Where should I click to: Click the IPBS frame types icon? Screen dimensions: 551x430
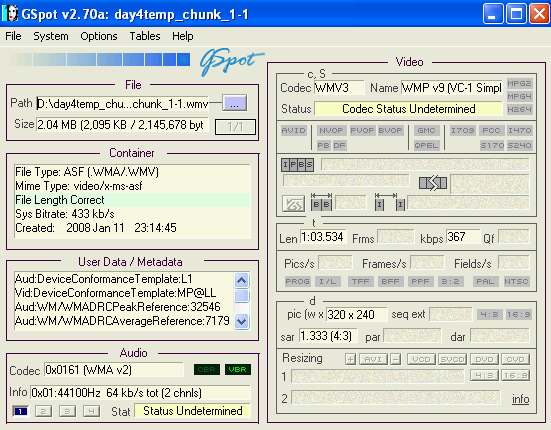pyautogui.click(x=297, y=164)
